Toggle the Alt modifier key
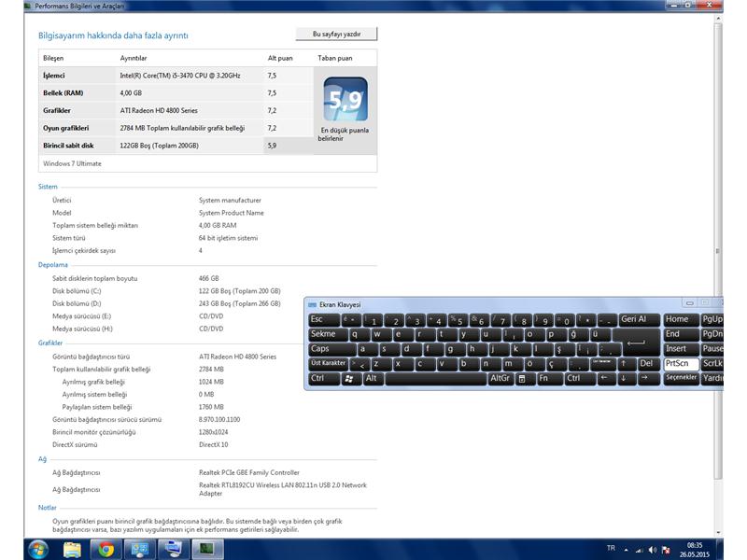The height and width of the screenshot is (560, 747). click(373, 379)
